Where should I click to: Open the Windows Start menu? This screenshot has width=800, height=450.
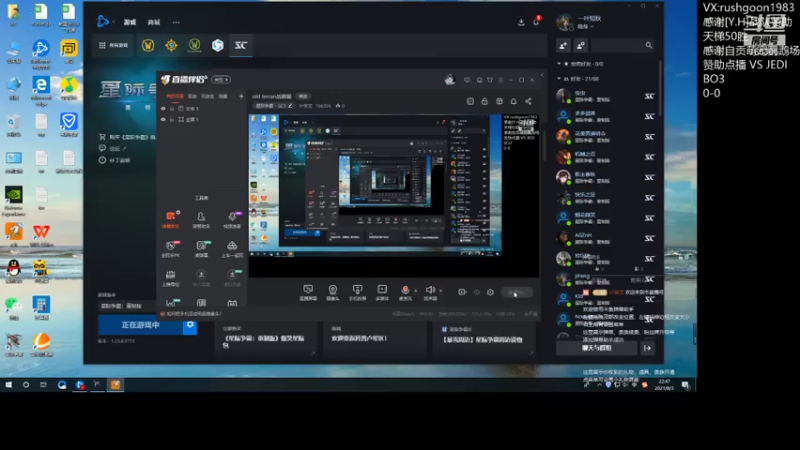(9, 385)
